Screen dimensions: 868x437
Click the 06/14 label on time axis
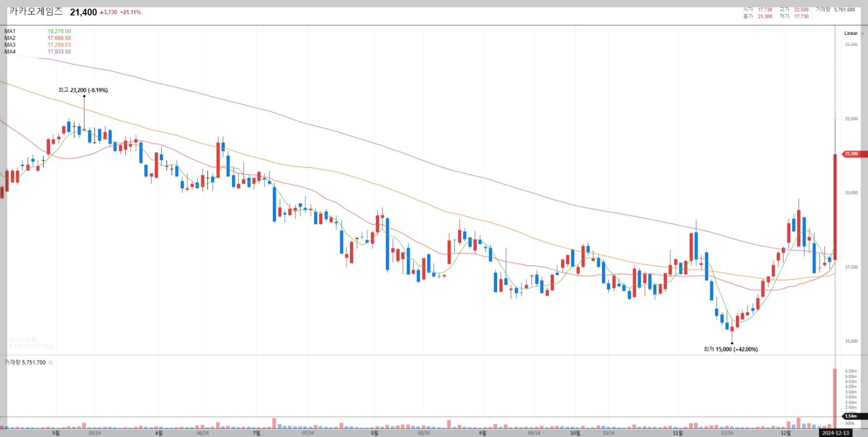(202, 433)
